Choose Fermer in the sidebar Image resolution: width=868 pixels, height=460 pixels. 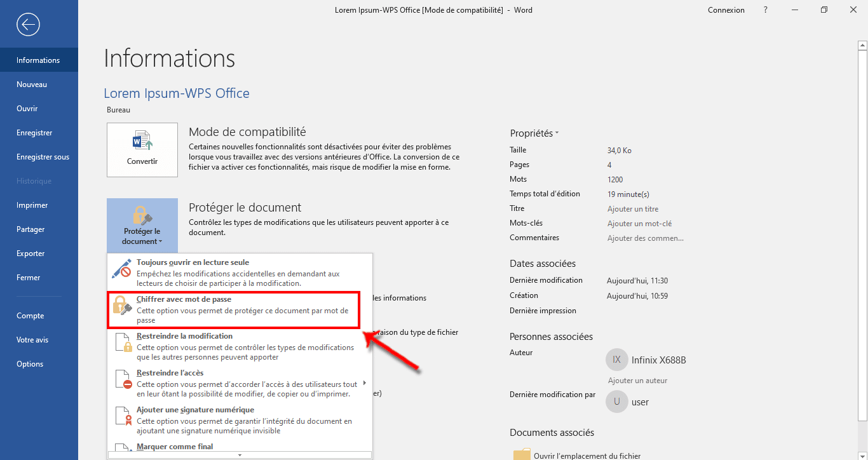[x=39, y=278]
